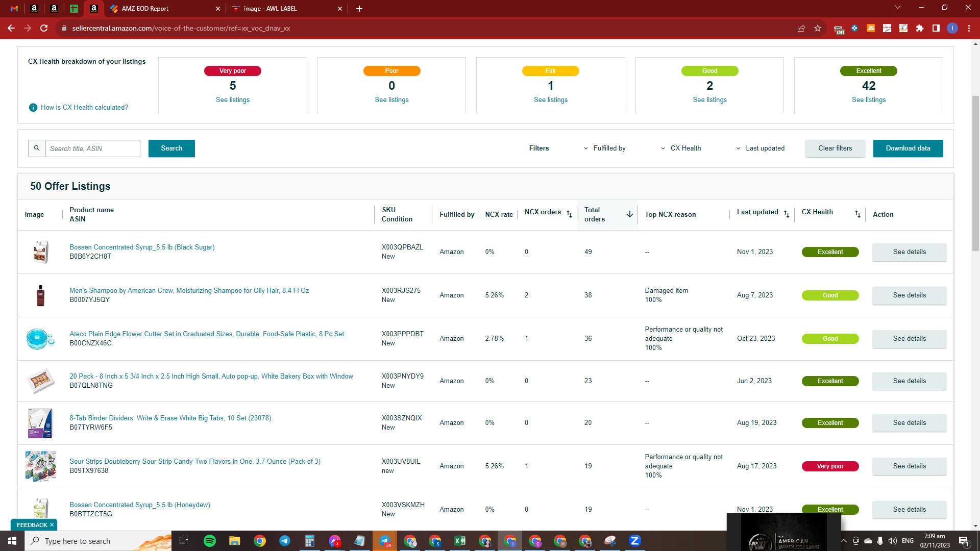Open Spotify from taskbar
Screen dimensions: 980x551
pos(210,541)
